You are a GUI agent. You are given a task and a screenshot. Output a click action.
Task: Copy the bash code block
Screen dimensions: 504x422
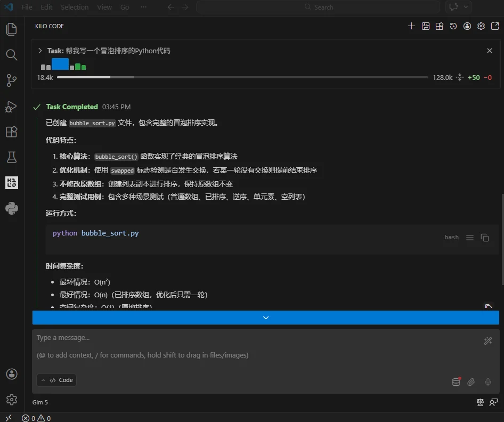point(485,238)
